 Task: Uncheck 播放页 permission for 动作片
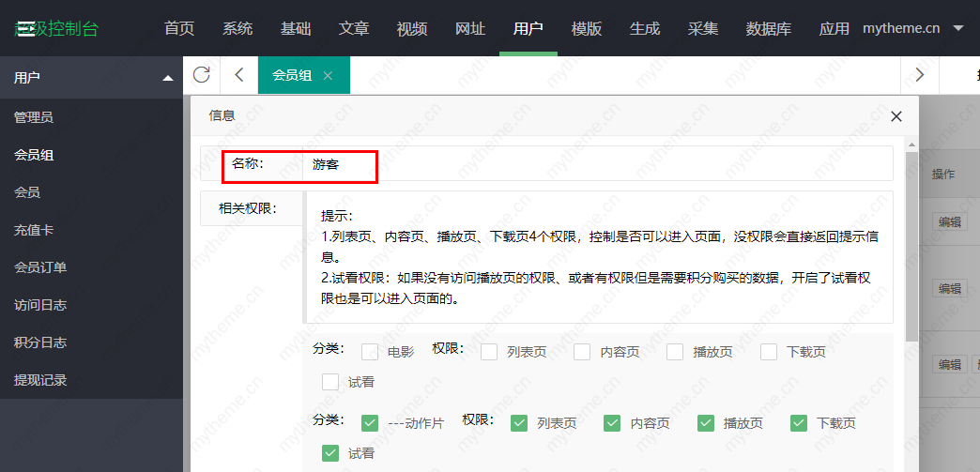[706, 423]
